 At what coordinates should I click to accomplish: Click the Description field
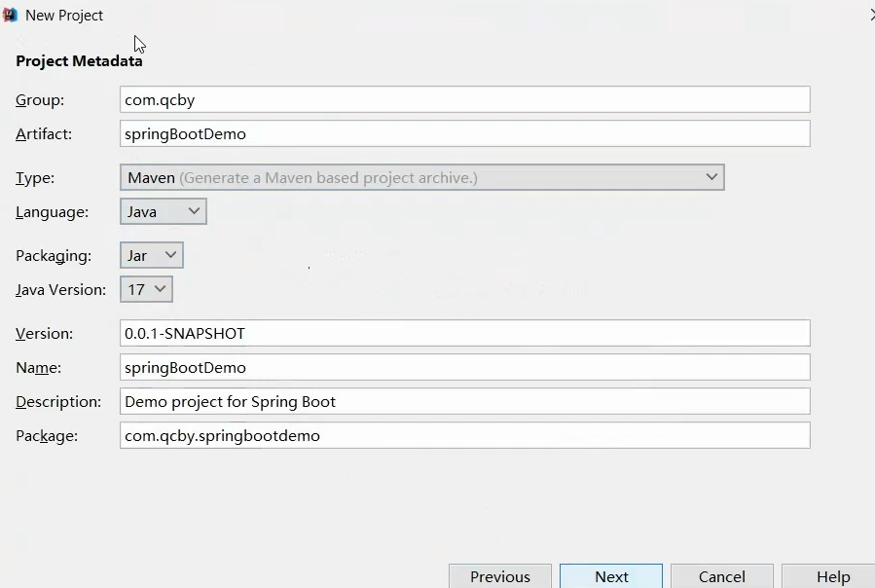(465, 401)
